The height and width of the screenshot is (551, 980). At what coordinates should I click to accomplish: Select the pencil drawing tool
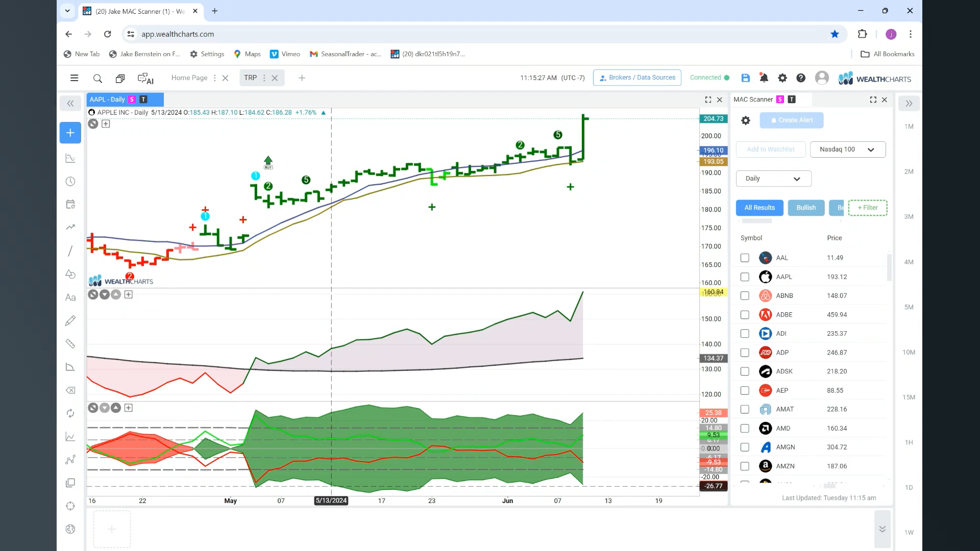coord(70,320)
